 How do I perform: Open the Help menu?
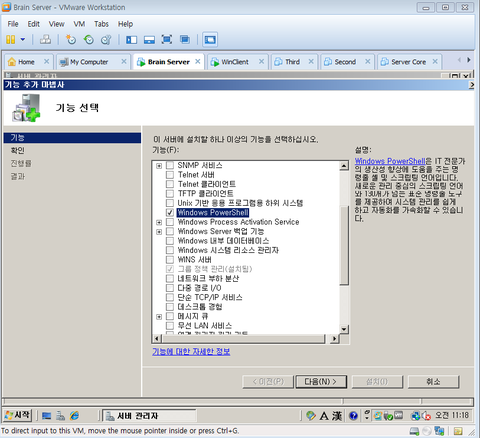(x=125, y=24)
